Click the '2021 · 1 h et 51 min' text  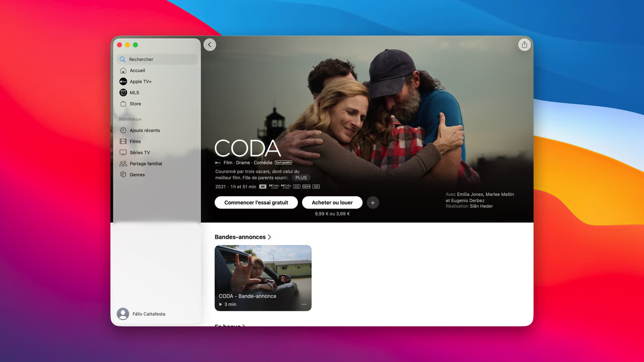236,187
